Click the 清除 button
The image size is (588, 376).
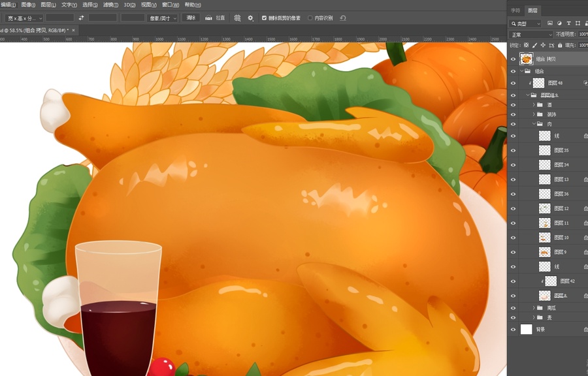[191, 18]
